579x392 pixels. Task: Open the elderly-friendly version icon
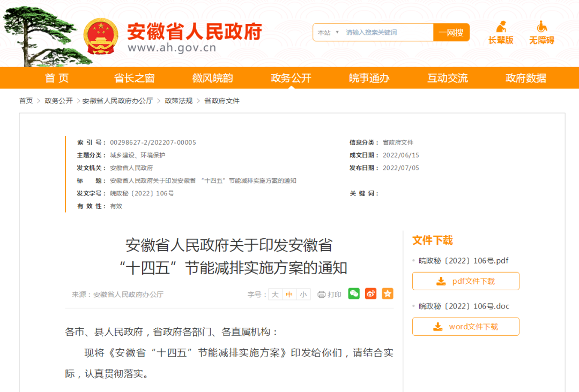tap(501, 27)
